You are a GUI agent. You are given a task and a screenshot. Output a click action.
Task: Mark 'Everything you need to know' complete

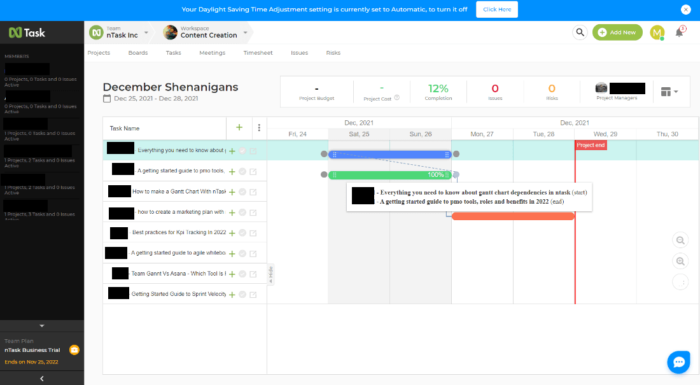pos(242,151)
